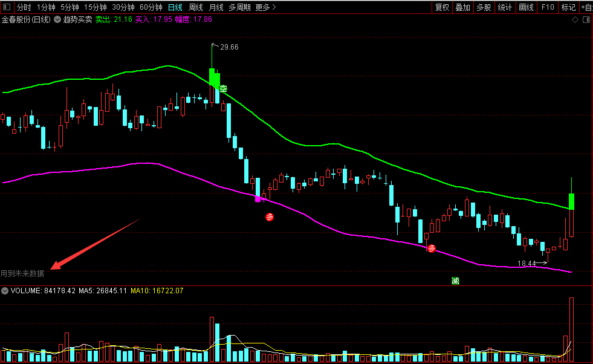Switch to 1分钟 period
This screenshot has height=364, width=593.
(46, 7)
